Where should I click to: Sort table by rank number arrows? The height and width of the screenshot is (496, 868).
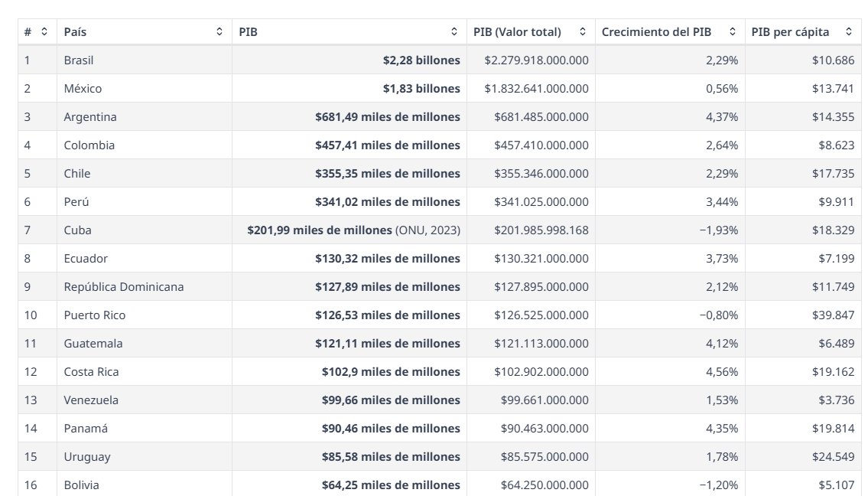[x=44, y=31]
